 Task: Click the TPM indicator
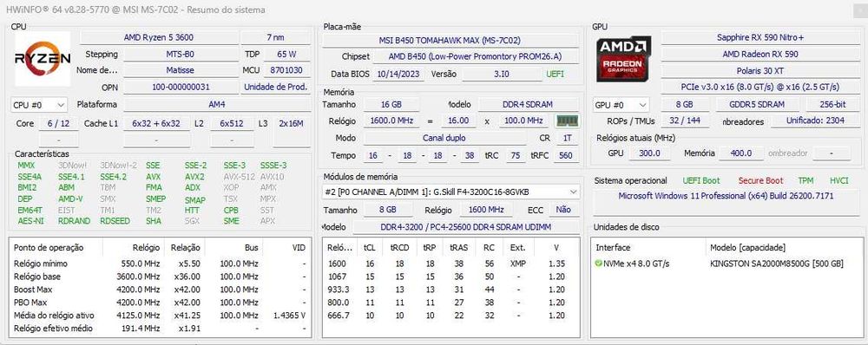click(806, 181)
